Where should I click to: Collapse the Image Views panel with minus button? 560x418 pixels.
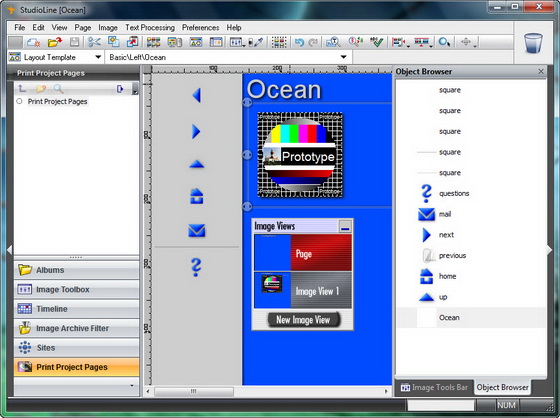345,227
